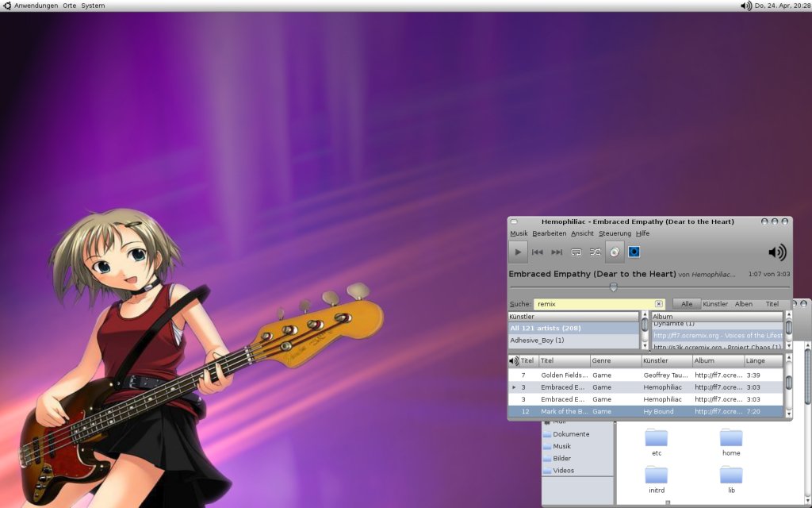Image resolution: width=812 pixels, height=508 pixels.
Task: Click the time display 1:07 von 3:03
Action: [x=769, y=274]
